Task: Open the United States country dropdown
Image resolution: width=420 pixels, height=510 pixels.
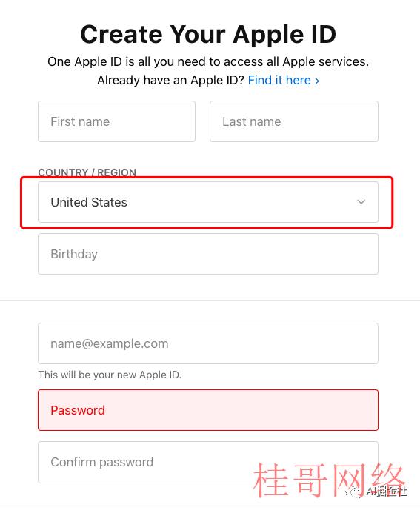Action: point(208,202)
